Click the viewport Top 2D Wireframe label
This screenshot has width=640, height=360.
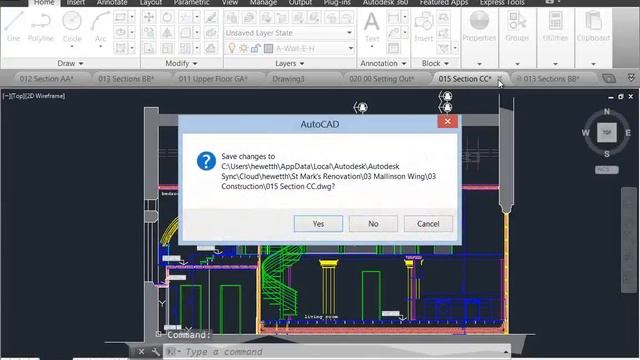(34, 96)
